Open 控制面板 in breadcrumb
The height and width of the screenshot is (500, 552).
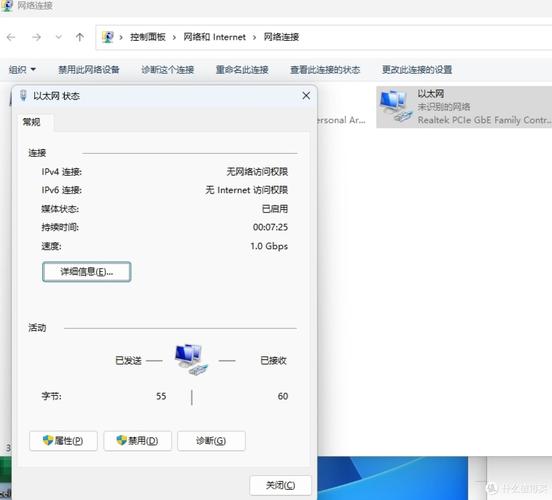click(148, 37)
